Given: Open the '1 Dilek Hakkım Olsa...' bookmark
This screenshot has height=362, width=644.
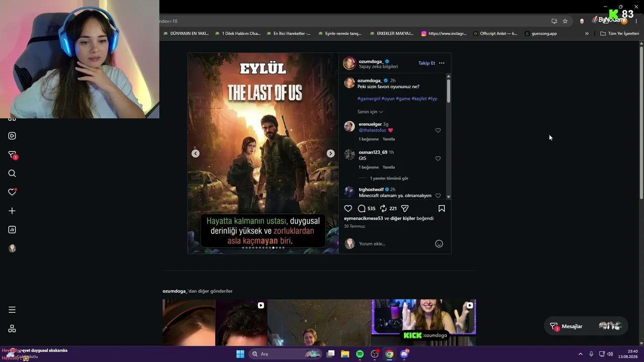Looking at the screenshot, I should [x=237, y=34].
